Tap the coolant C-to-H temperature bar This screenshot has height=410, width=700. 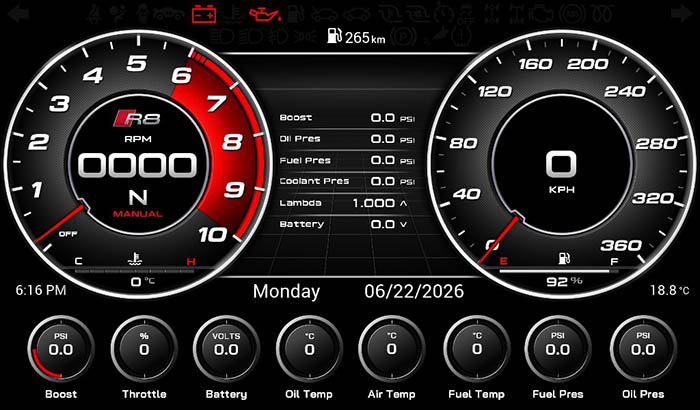pyautogui.click(x=135, y=270)
